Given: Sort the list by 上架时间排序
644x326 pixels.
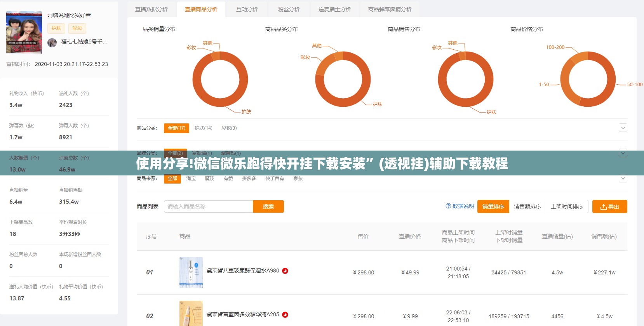Looking at the screenshot, I should click(567, 206).
